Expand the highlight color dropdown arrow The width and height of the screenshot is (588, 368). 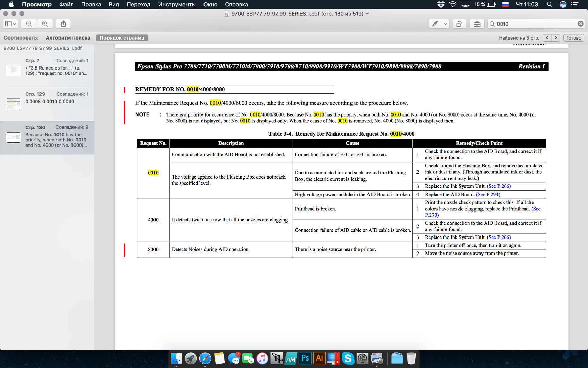[446, 24]
